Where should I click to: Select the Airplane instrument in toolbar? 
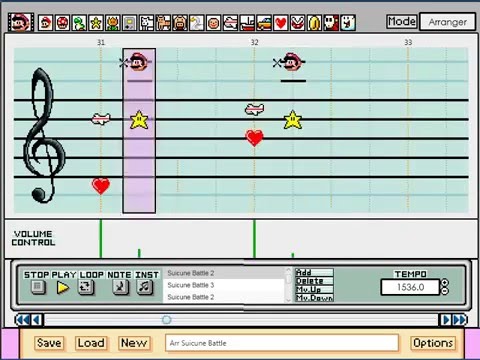tap(230, 23)
